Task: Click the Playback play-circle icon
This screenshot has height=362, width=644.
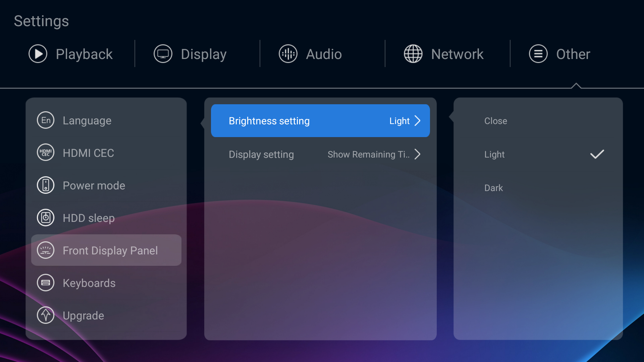Action: click(38, 54)
